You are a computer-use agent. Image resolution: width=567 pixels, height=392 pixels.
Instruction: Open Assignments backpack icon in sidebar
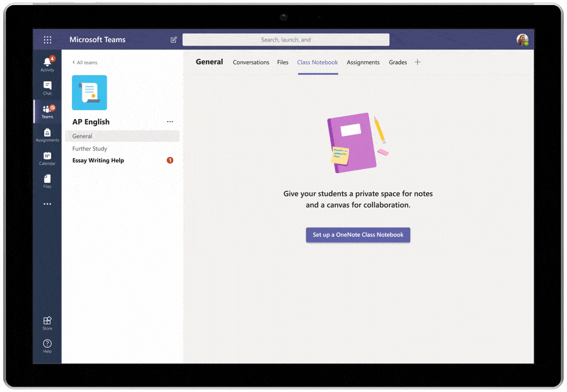coord(47,135)
